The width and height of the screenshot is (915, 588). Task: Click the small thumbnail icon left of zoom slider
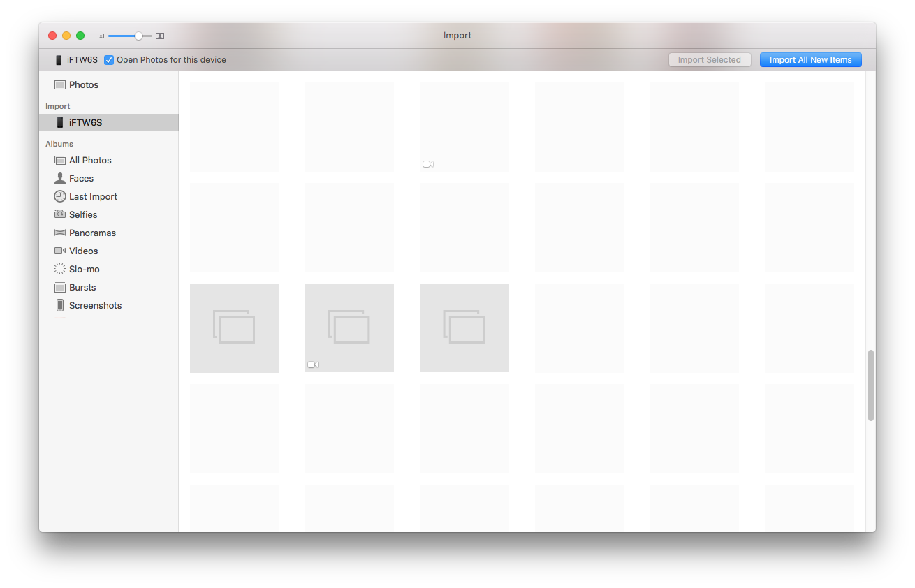point(101,35)
